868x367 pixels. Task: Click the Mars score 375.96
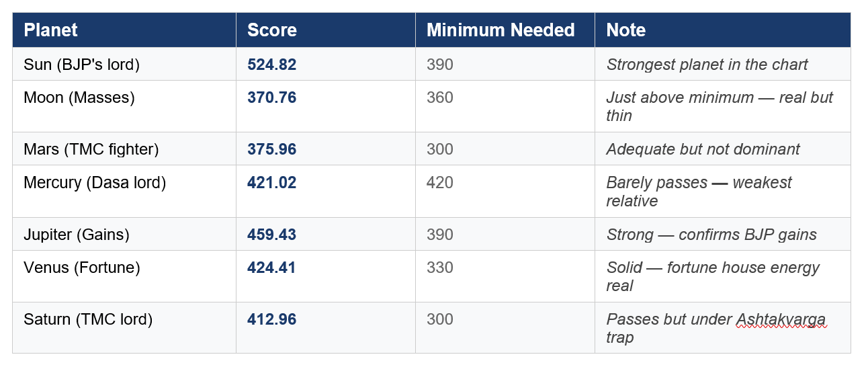(272, 149)
